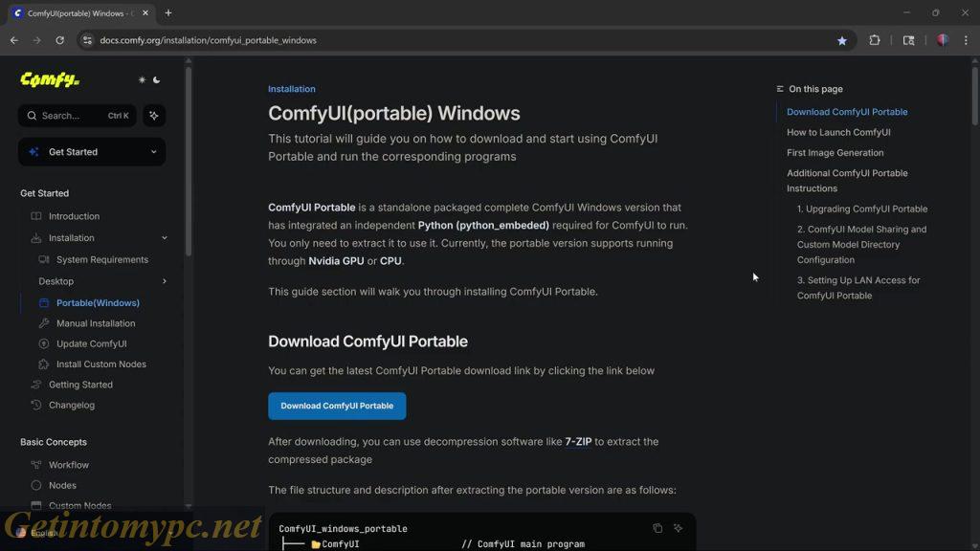Open the browser side search icon
Viewport: 980px width, 551px height.
point(909,40)
